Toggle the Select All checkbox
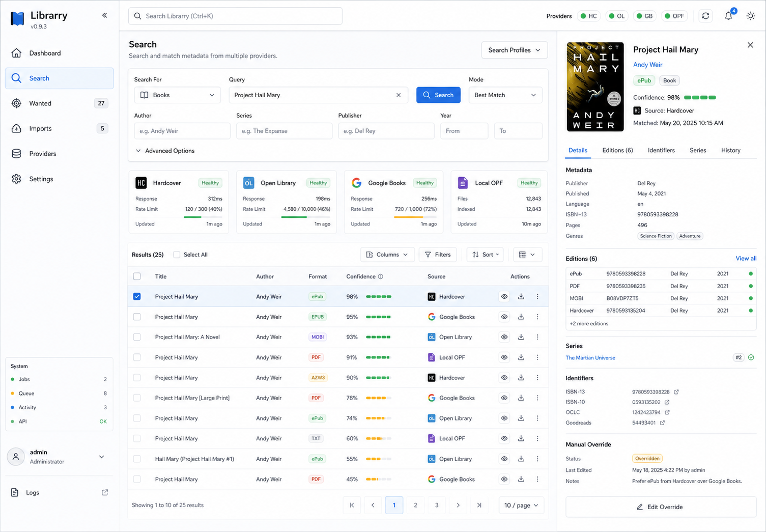The height and width of the screenshot is (532, 766). point(177,255)
